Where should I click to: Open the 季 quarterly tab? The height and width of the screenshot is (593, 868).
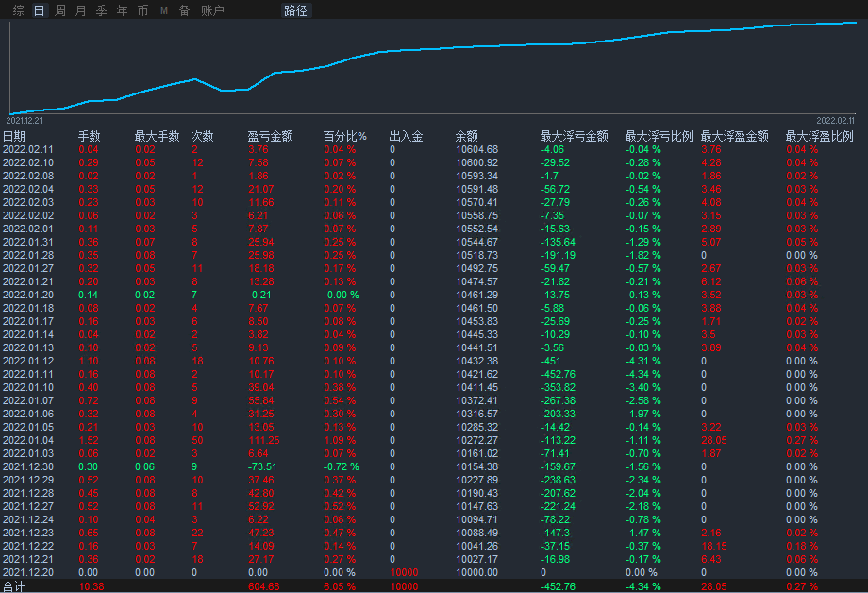click(x=101, y=10)
